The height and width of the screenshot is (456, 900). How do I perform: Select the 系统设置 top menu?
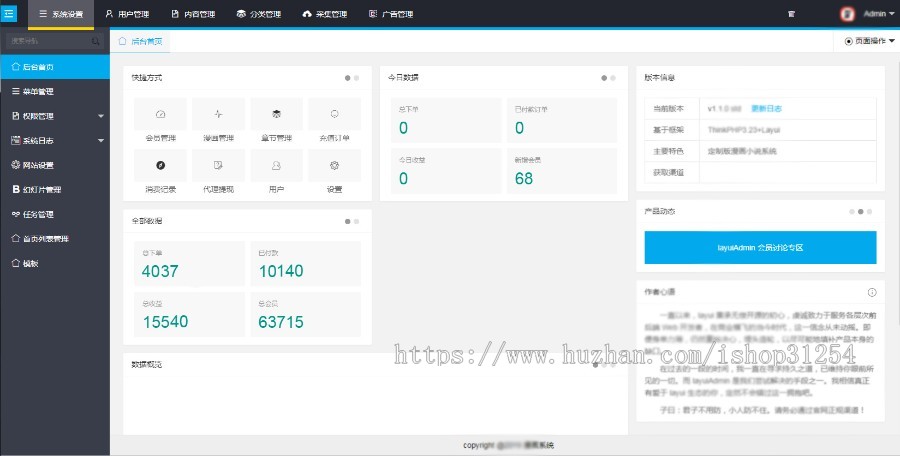click(x=61, y=14)
